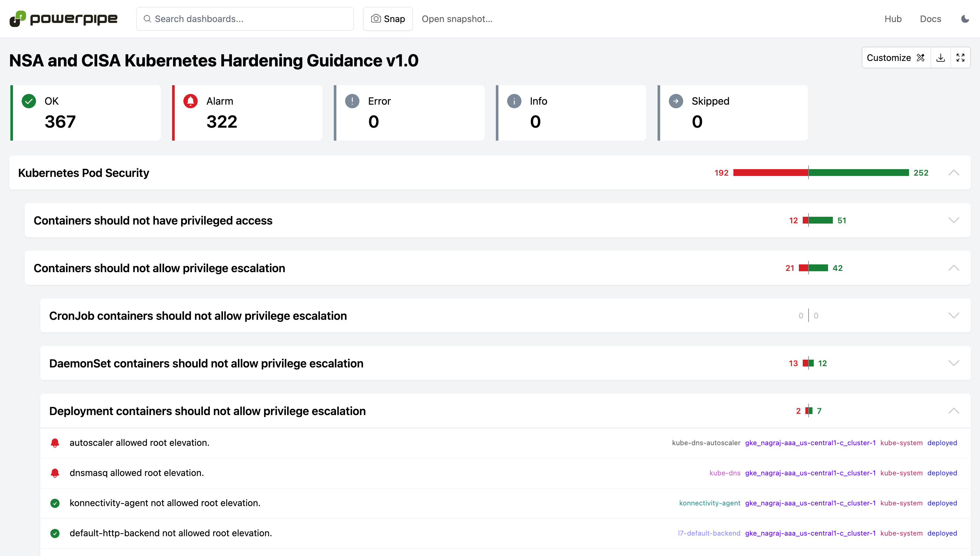Viewport: 980px width, 556px height.
Task: Filter by the OK status card
Action: click(x=86, y=113)
